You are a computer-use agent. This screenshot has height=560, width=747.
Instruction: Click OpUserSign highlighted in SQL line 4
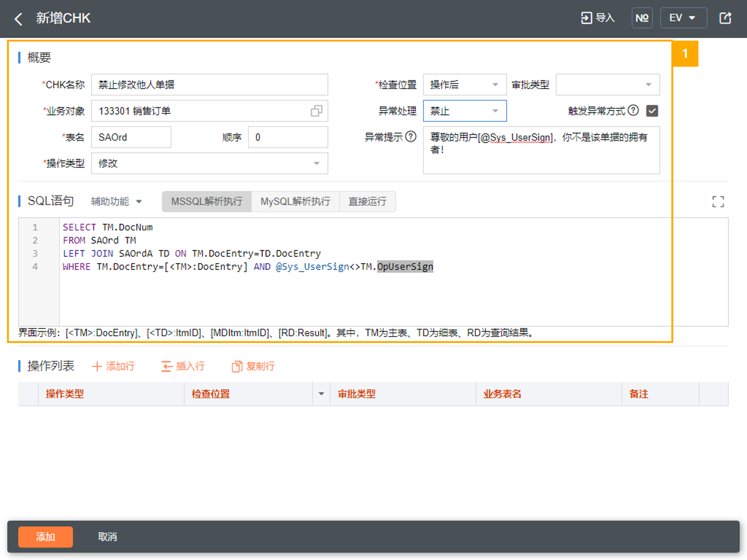point(405,266)
